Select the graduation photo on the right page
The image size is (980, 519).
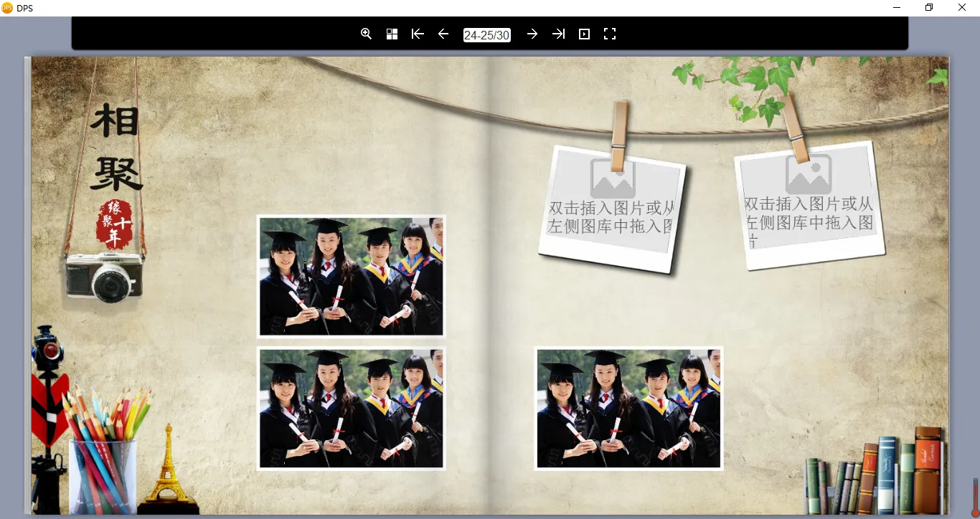click(628, 409)
